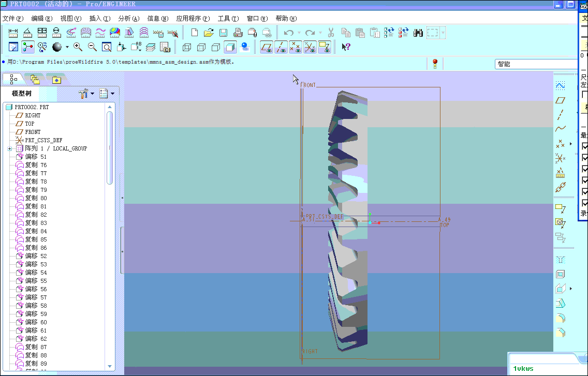This screenshot has height=376, width=588.
Task: Expand the datum point tool flyout
Action: pos(571,144)
